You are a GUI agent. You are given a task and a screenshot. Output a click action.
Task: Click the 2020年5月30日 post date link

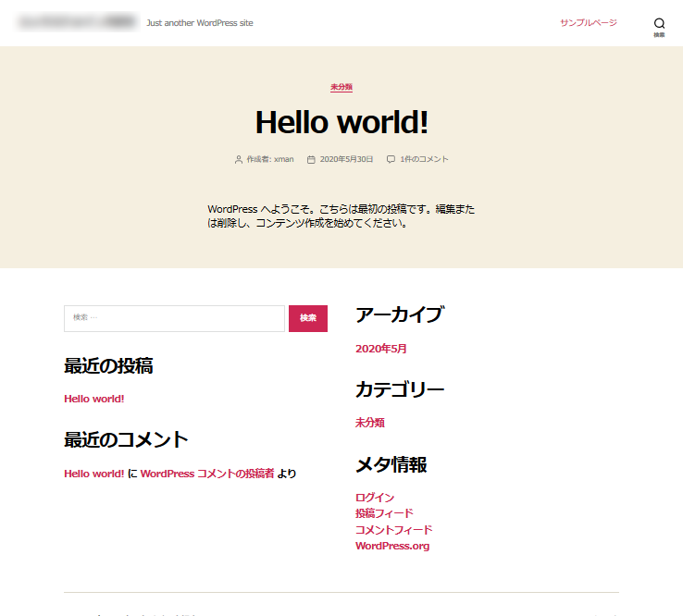click(x=346, y=159)
